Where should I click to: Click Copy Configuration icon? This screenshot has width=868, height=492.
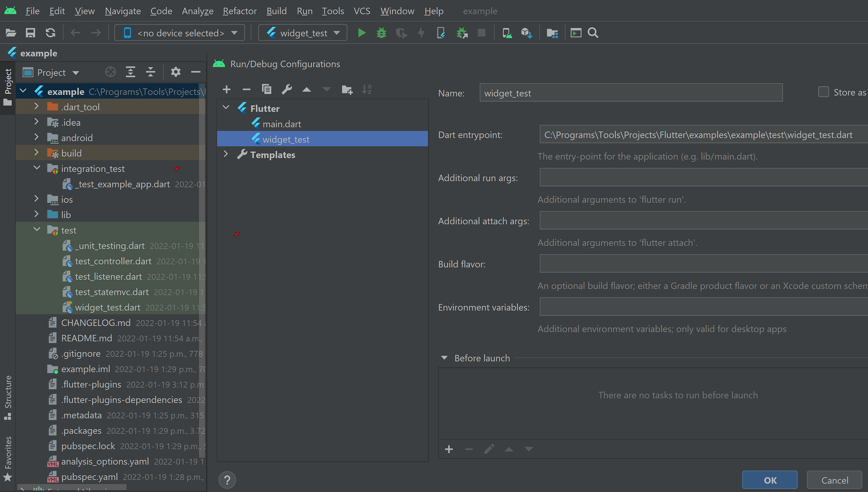266,90
